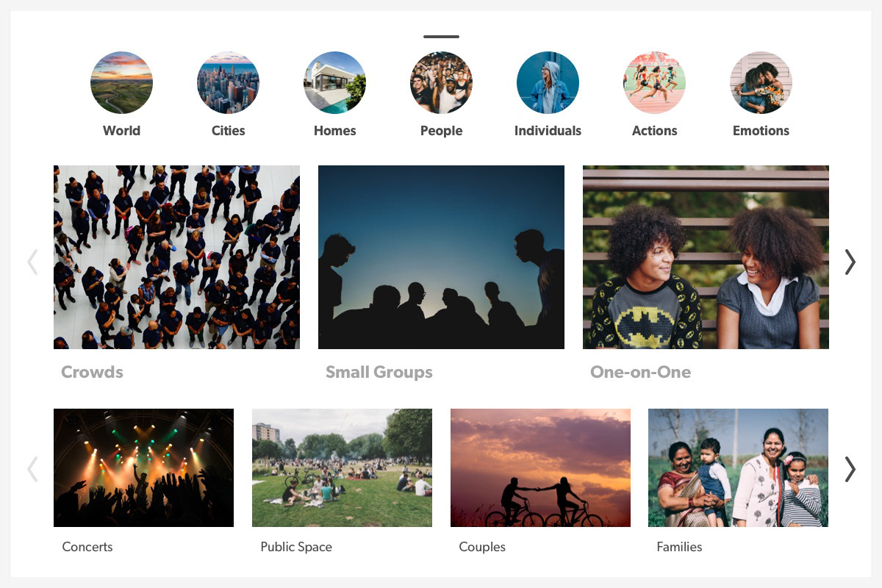Choose the Emotions hugging circle icon
Screen dimensions: 882x588
[761, 82]
